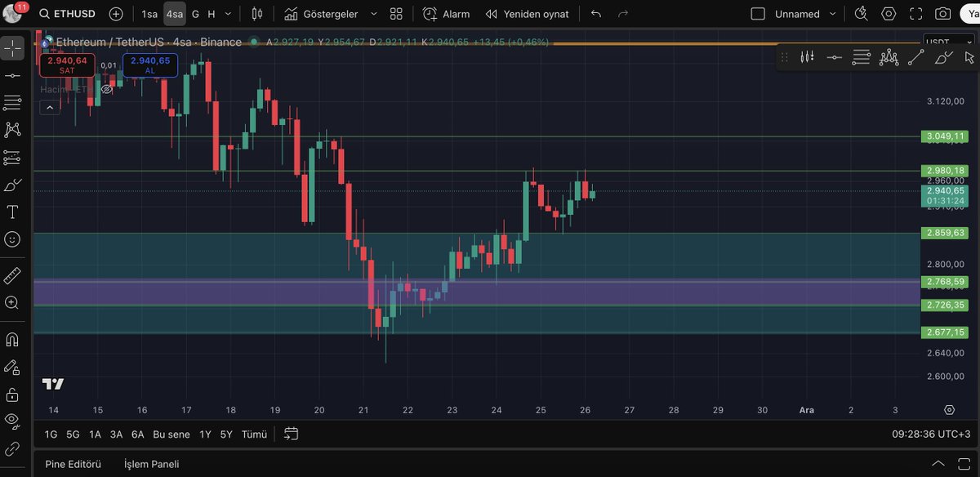The height and width of the screenshot is (477, 980).
Task: Click the candlestick icon in floating favorites toolbar
Action: coord(808,57)
